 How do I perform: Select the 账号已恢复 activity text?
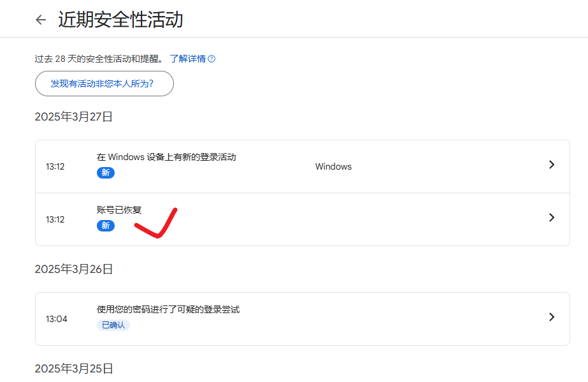pos(119,210)
